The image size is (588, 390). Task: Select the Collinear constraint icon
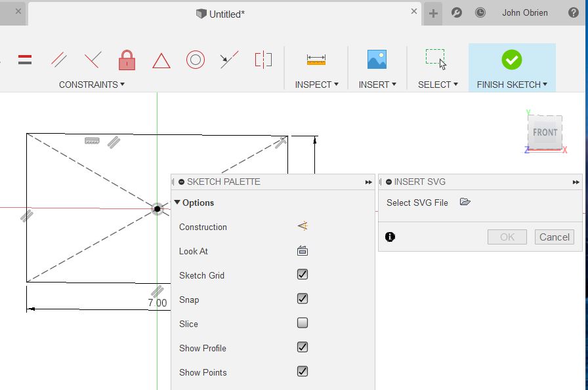pos(229,60)
